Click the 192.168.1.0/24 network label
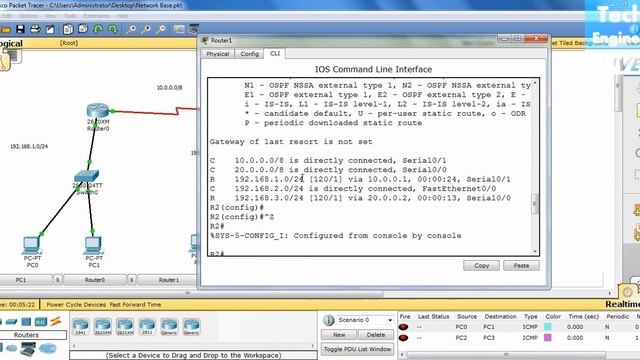 (x=29, y=147)
